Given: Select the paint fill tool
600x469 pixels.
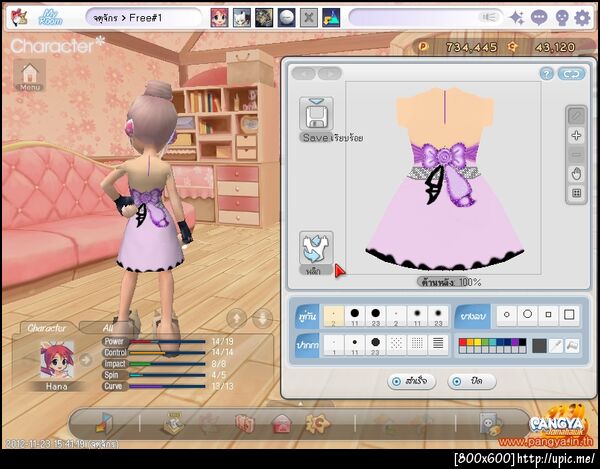Looking at the screenshot, I should pyautogui.click(x=572, y=346).
